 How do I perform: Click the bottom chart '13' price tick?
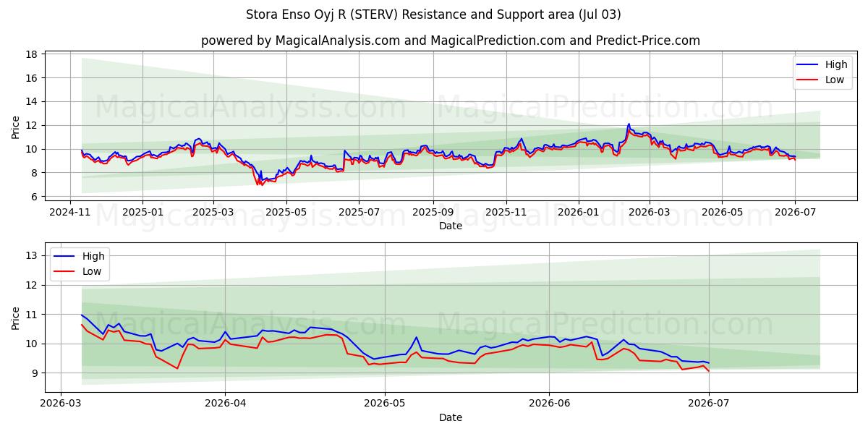[x=33, y=255]
